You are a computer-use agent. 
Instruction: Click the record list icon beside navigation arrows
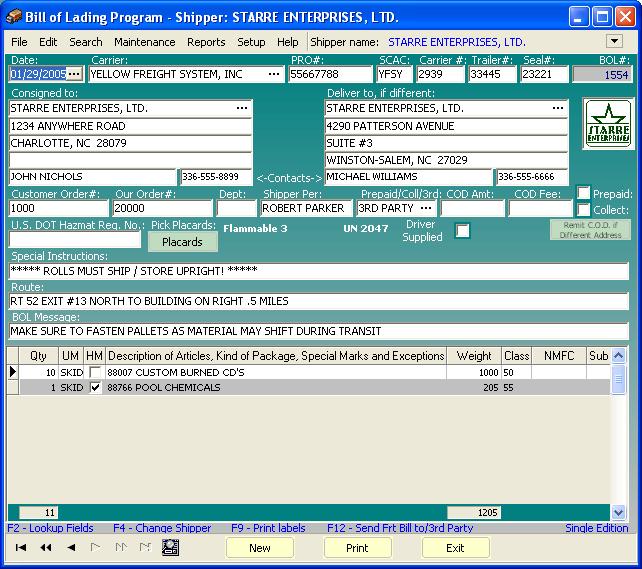pos(170,547)
